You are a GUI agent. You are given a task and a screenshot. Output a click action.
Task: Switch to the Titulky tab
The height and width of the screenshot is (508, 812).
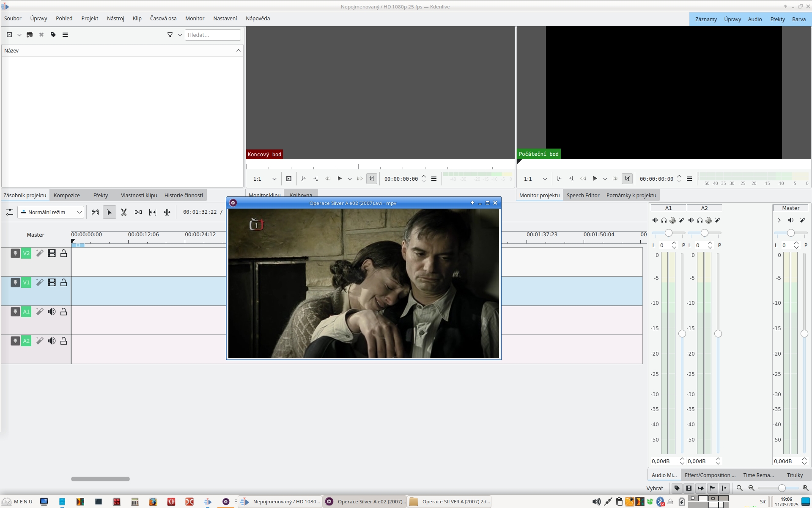(795, 475)
